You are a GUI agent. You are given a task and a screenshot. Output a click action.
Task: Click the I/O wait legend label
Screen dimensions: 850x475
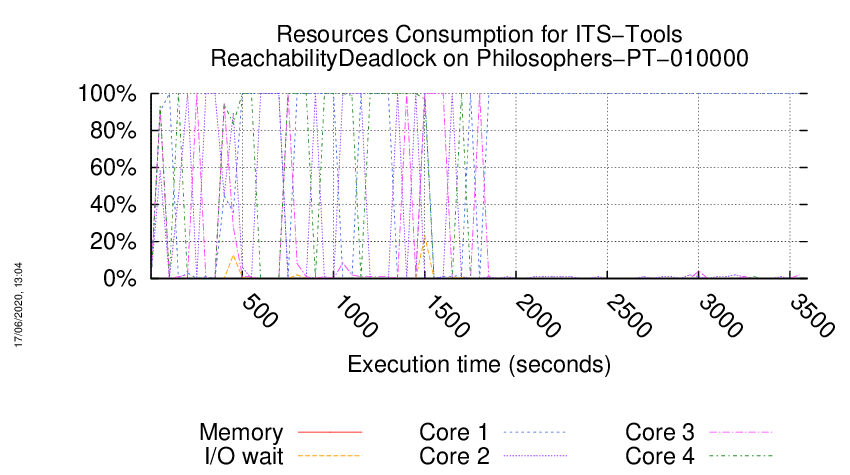(244, 456)
